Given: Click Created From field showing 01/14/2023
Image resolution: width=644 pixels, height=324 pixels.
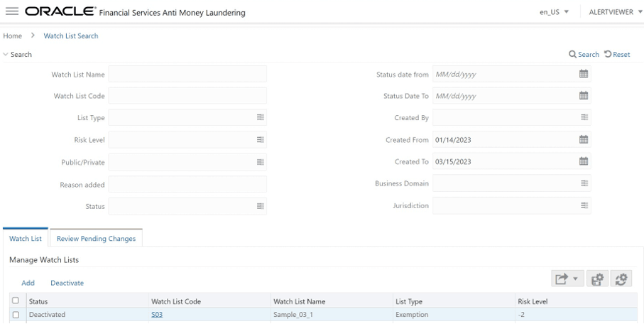Looking at the screenshot, I should pyautogui.click(x=512, y=140).
